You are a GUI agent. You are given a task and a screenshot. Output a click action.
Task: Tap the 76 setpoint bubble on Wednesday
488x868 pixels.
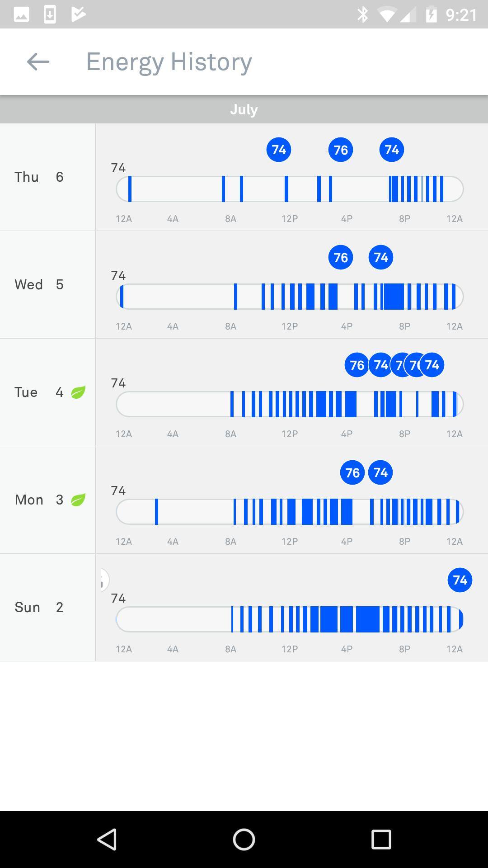[341, 257]
